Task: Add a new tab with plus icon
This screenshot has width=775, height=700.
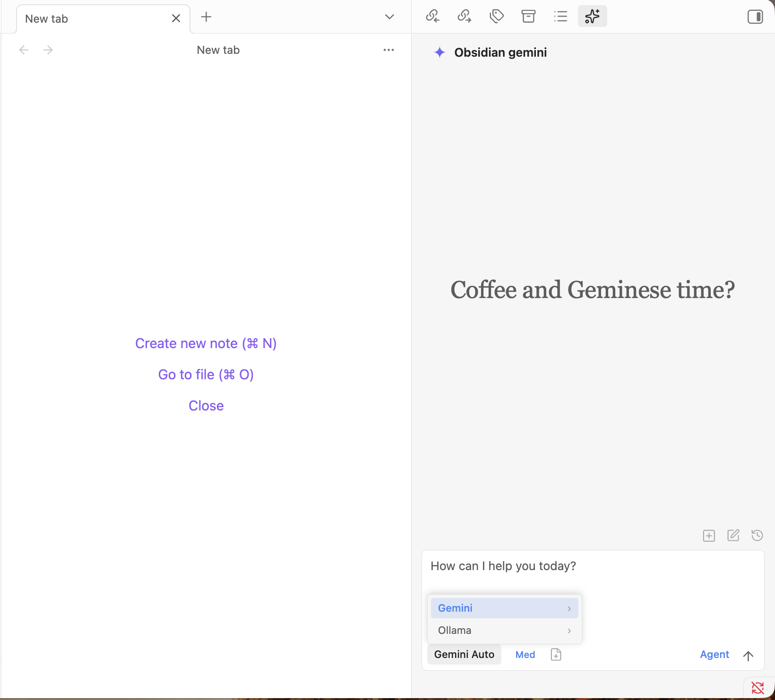Action: tap(206, 17)
